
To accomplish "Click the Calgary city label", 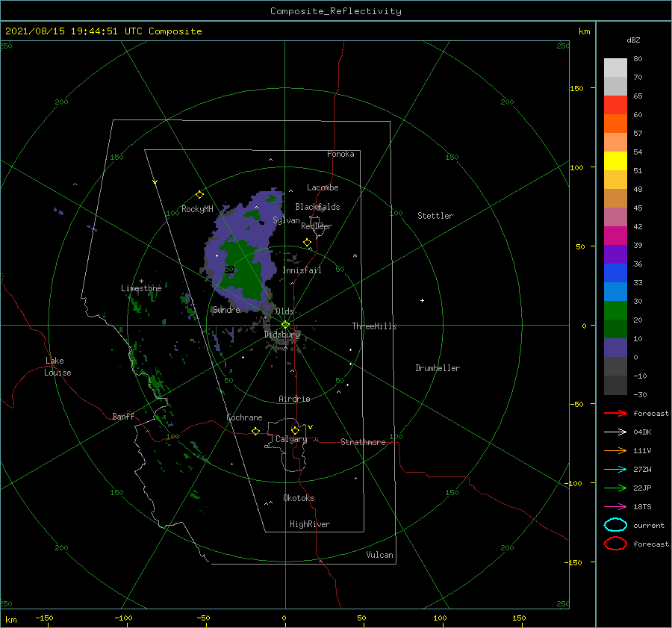I will point(291,439).
